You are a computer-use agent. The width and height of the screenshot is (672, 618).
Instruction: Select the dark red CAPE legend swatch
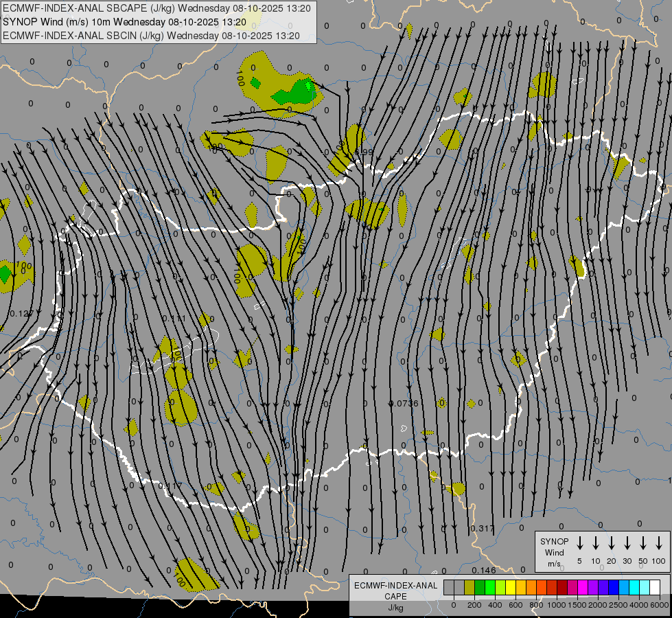coord(562,587)
